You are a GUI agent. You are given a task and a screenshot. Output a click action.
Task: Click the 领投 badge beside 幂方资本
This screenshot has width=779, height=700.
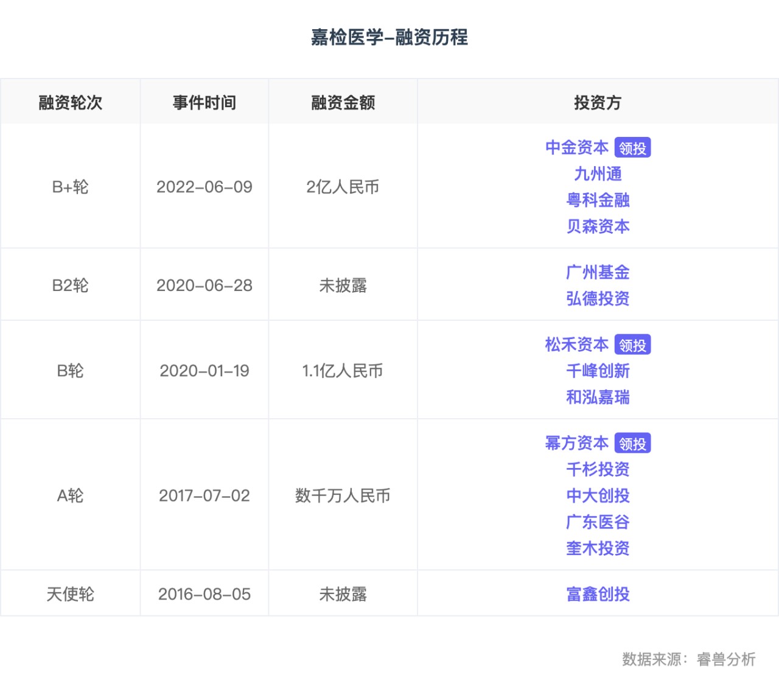point(633,443)
